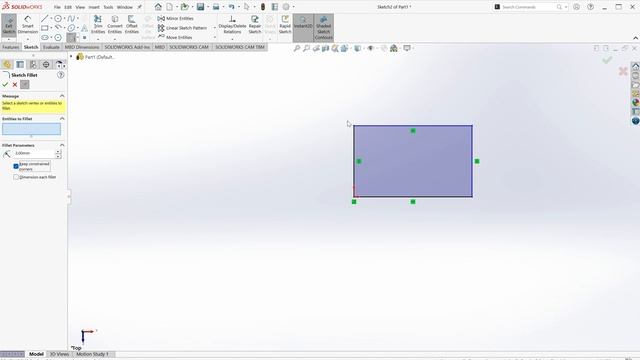The image size is (640, 360).
Task: Open the View menu
Action: 80,7
